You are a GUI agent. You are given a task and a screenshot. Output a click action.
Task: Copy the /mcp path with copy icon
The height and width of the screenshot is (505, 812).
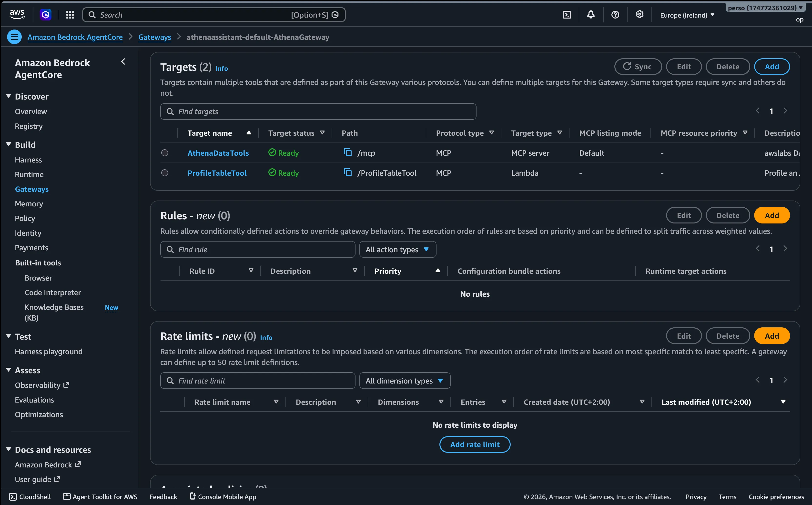click(348, 153)
